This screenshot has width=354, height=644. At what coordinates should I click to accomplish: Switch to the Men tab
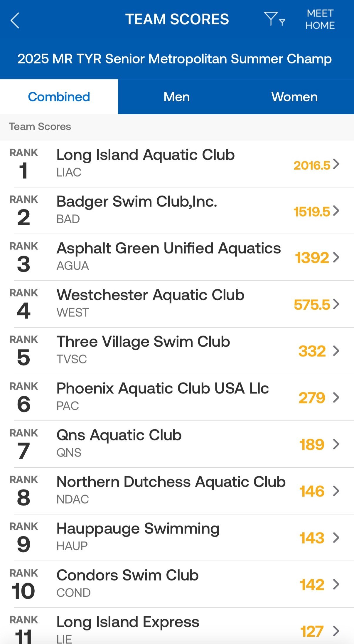(x=177, y=97)
